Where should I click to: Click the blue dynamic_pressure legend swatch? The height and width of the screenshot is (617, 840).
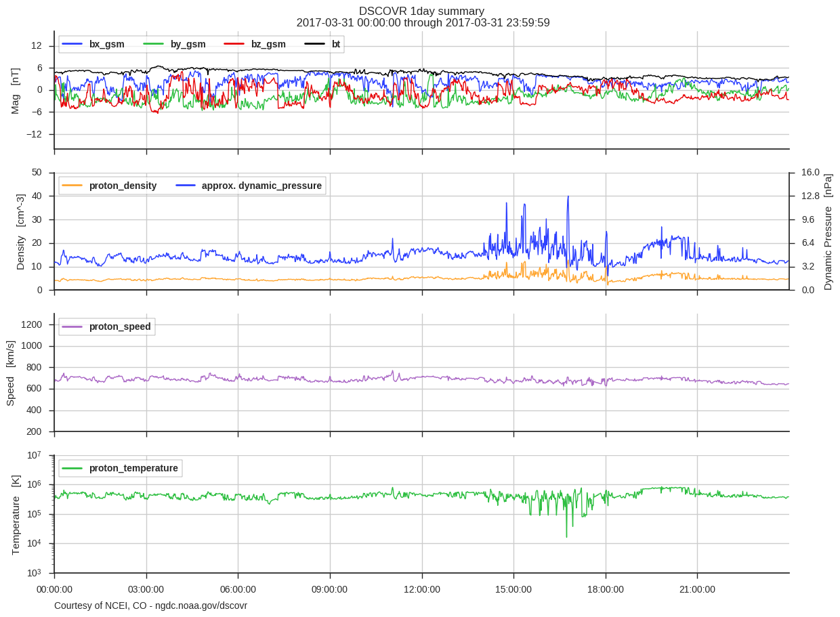[x=185, y=185]
